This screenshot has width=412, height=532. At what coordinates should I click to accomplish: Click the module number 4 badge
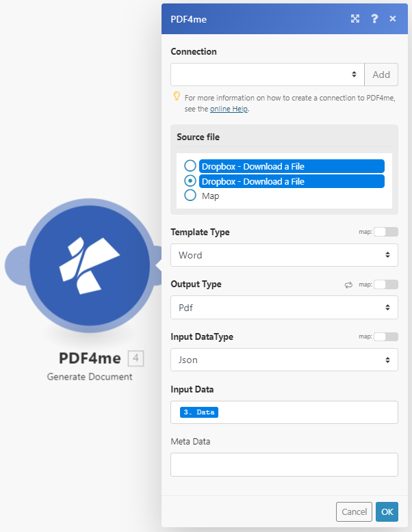pyautogui.click(x=136, y=358)
